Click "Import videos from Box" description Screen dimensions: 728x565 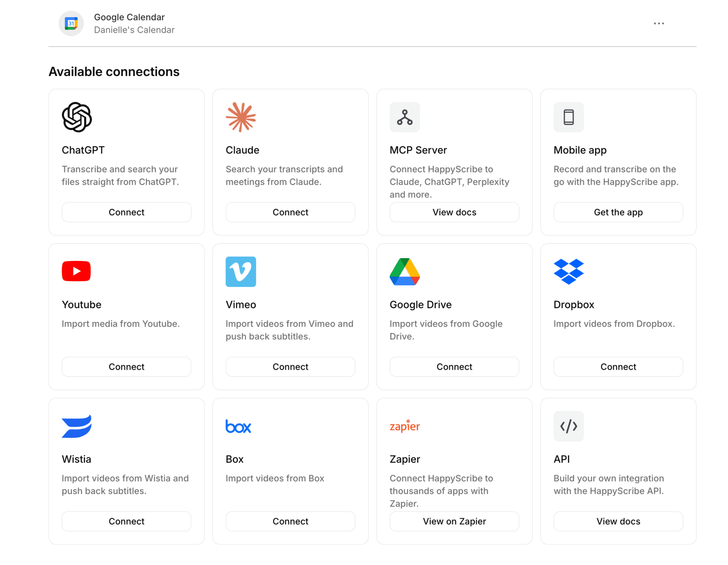275,478
